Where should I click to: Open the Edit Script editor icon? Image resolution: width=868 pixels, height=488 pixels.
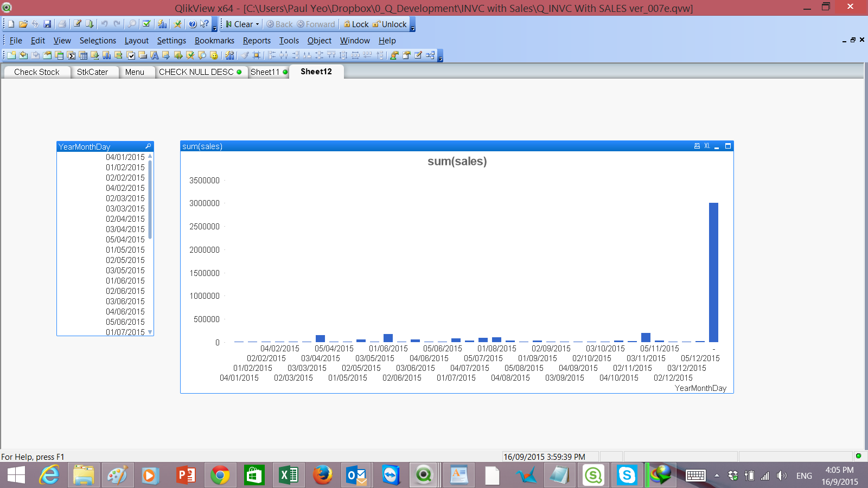point(78,24)
